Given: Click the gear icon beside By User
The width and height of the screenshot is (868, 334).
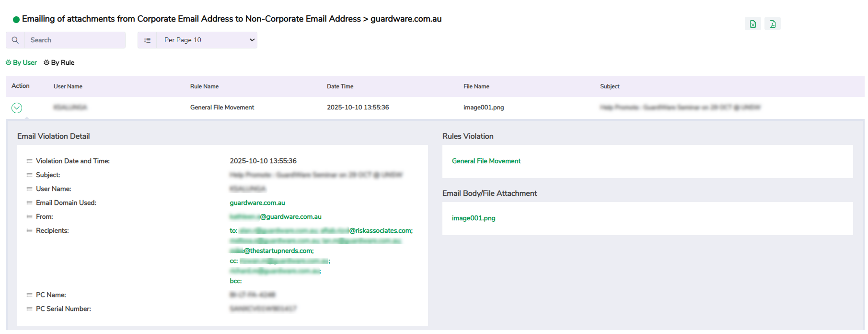Looking at the screenshot, I should (x=8, y=62).
